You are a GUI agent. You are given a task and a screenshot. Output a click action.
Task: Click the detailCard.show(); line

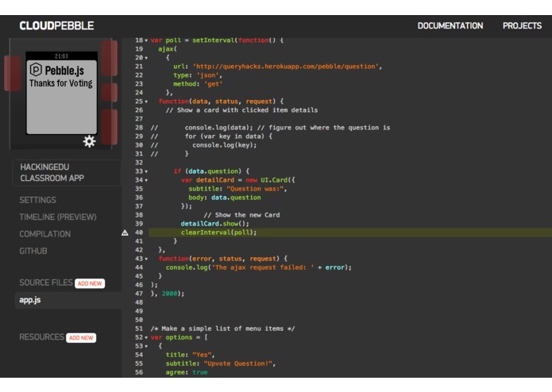(214, 224)
